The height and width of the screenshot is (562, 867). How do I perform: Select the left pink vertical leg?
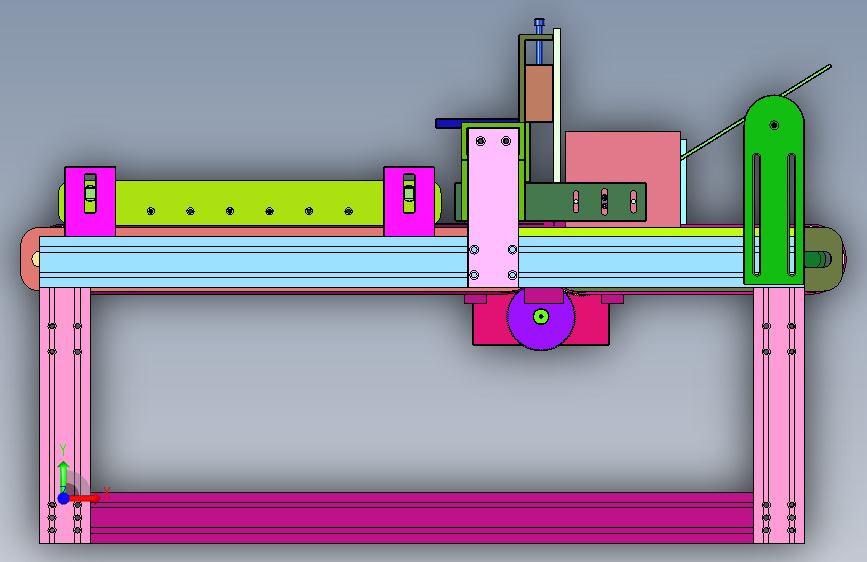(65, 415)
